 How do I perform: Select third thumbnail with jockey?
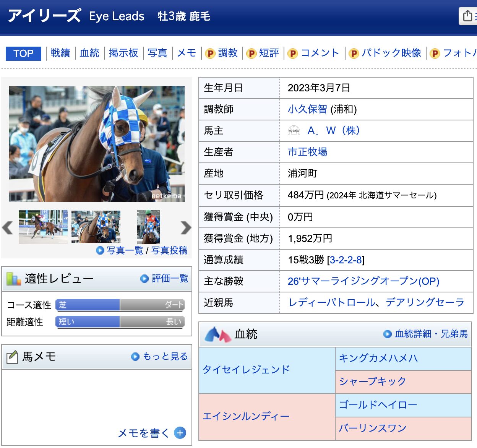pyautogui.click(x=149, y=227)
